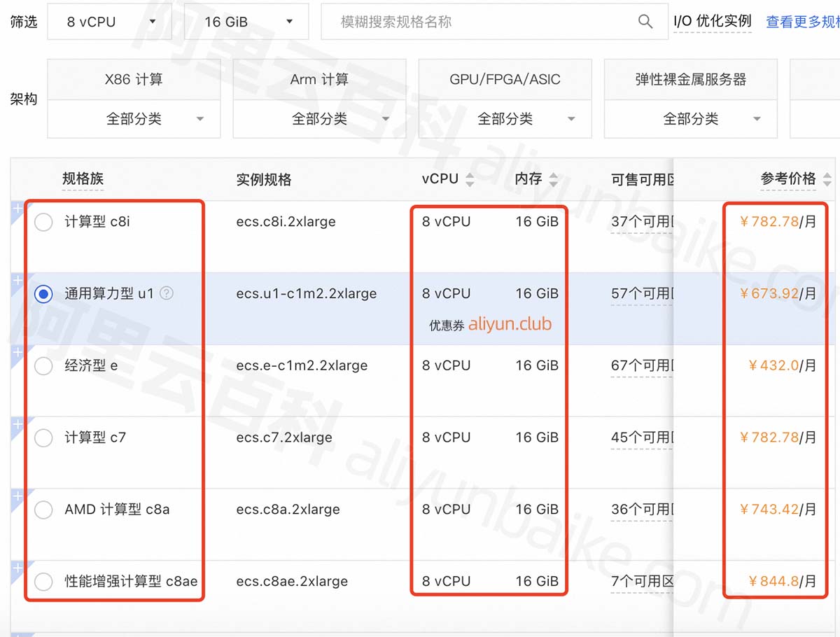Switch to the Arm 计算 architecture tab
Viewport: 840px width, 637px height.
(x=319, y=80)
